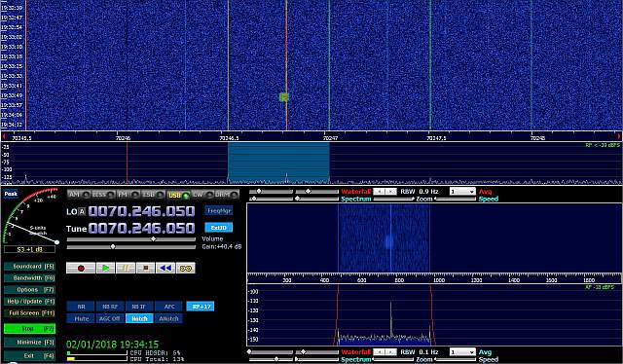
Task: Select LSB demodulation mode
Action: [x=153, y=195]
